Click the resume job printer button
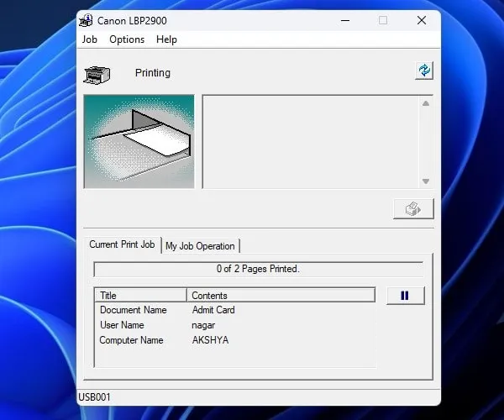Screen dimensions: 504x420 click(x=413, y=209)
